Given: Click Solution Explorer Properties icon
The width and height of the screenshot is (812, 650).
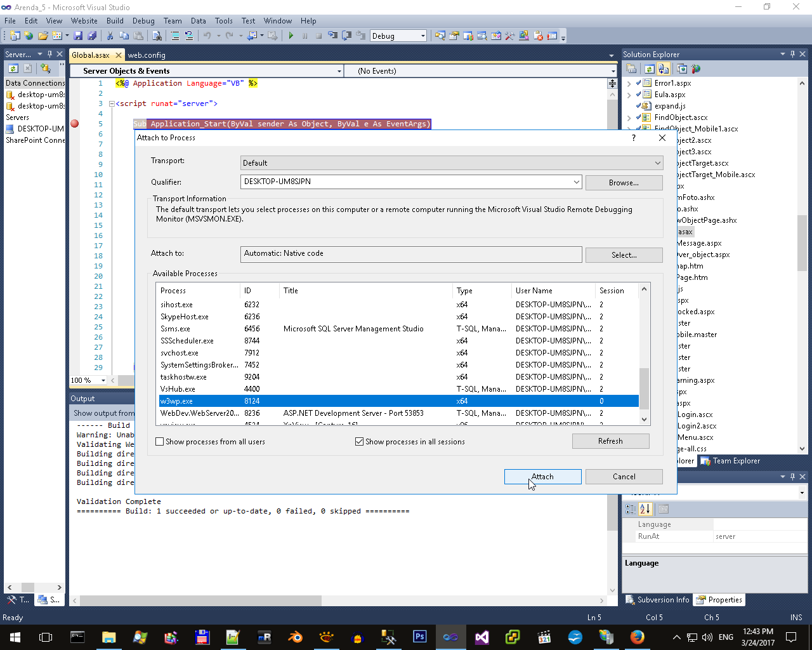Looking at the screenshot, I should click(632, 69).
